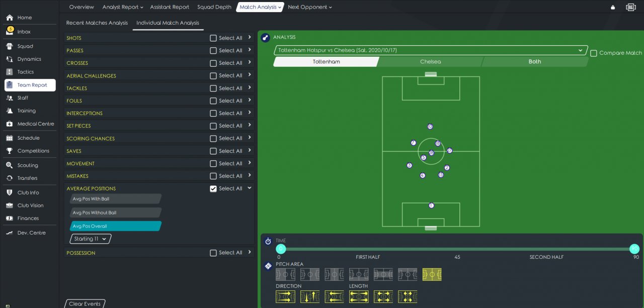Viewport: 644px width, 308px height.
Task: Open the Analyst Report menu
Action: tap(123, 7)
